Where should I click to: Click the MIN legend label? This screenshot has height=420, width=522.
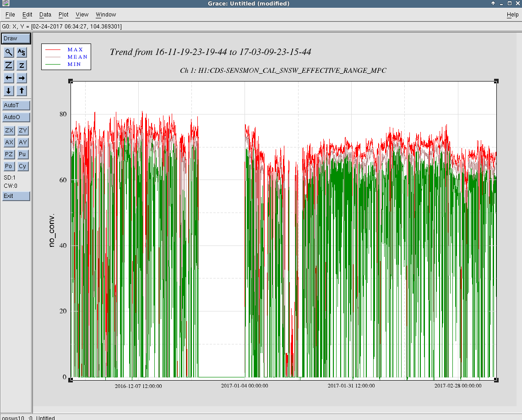click(x=74, y=64)
